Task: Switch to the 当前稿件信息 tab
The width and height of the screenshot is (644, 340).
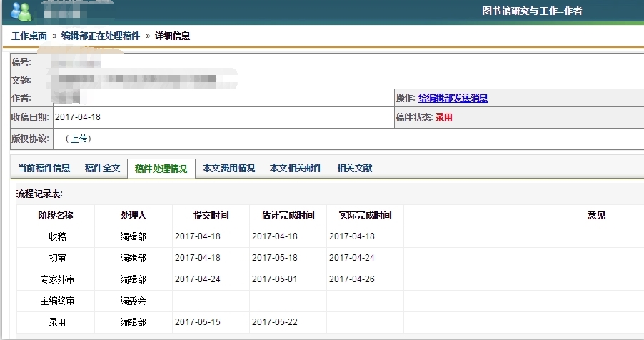Action: tap(44, 169)
